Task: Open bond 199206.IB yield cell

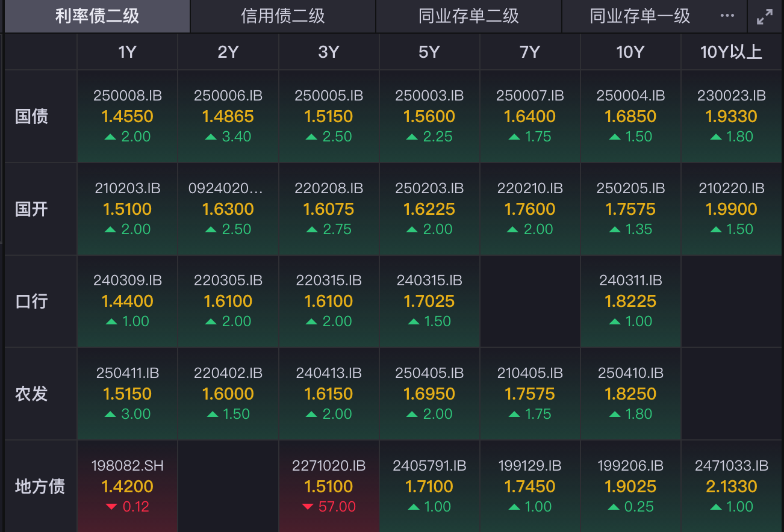Action: point(630,486)
